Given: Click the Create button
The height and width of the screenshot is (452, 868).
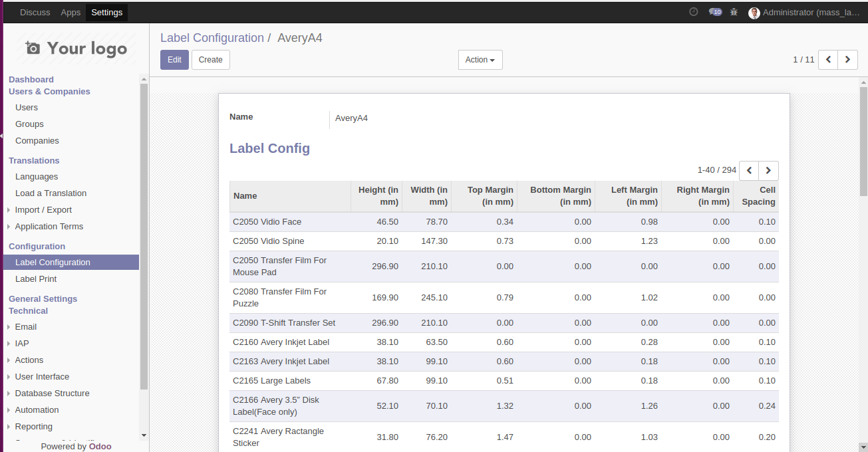Looking at the screenshot, I should [x=210, y=60].
